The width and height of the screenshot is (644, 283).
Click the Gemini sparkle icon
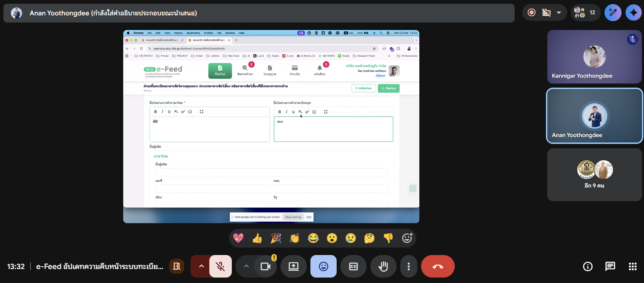tap(633, 13)
